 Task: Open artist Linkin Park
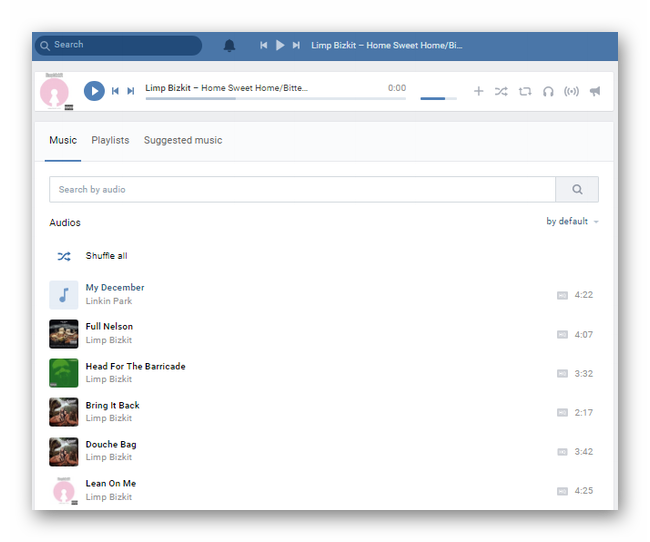pyautogui.click(x=109, y=301)
